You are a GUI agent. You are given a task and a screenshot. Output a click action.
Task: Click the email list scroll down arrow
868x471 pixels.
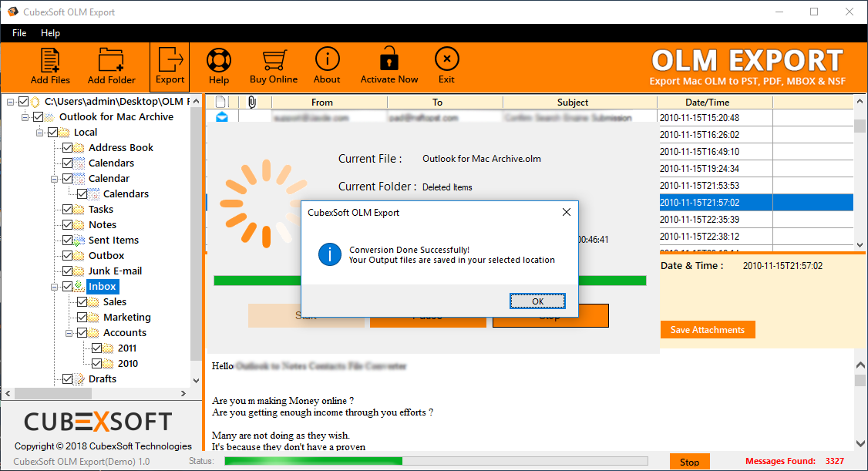point(860,244)
